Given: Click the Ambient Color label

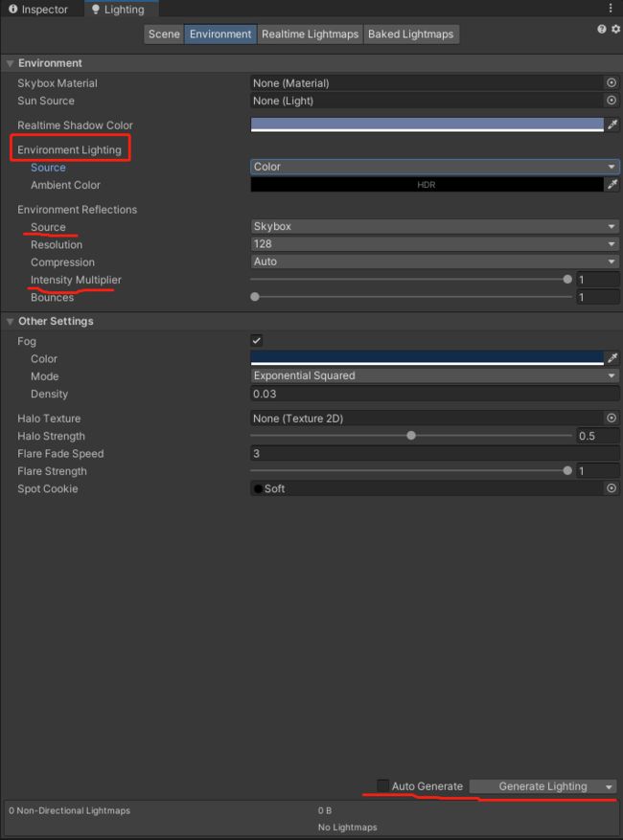Looking at the screenshot, I should click(65, 185).
